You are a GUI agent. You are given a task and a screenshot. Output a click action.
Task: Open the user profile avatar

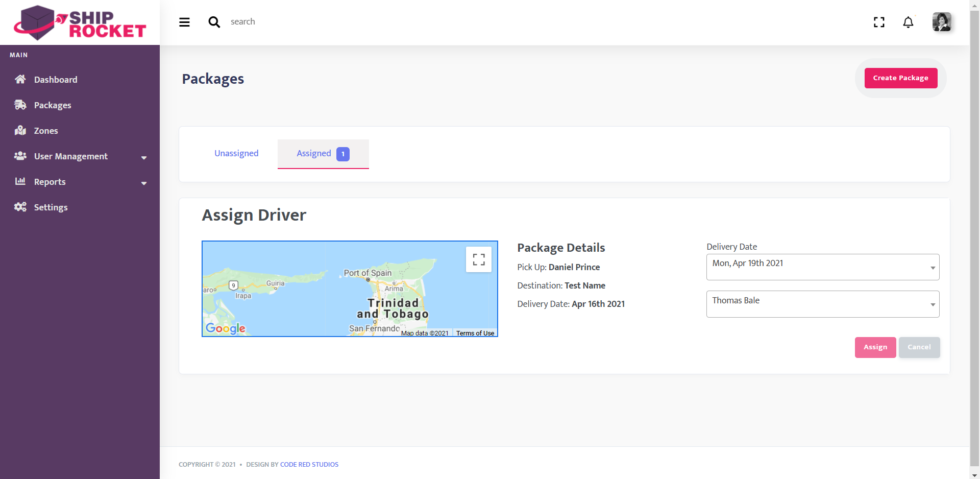click(x=941, y=22)
